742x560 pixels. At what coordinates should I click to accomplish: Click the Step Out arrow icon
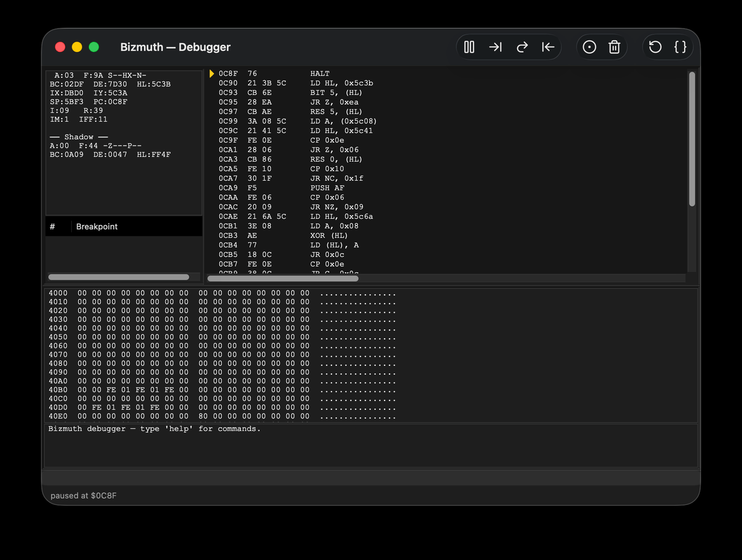(x=548, y=47)
